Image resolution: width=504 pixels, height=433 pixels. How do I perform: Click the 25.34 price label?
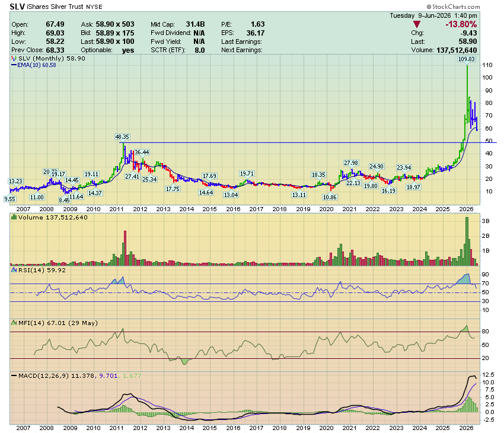click(x=149, y=179)
